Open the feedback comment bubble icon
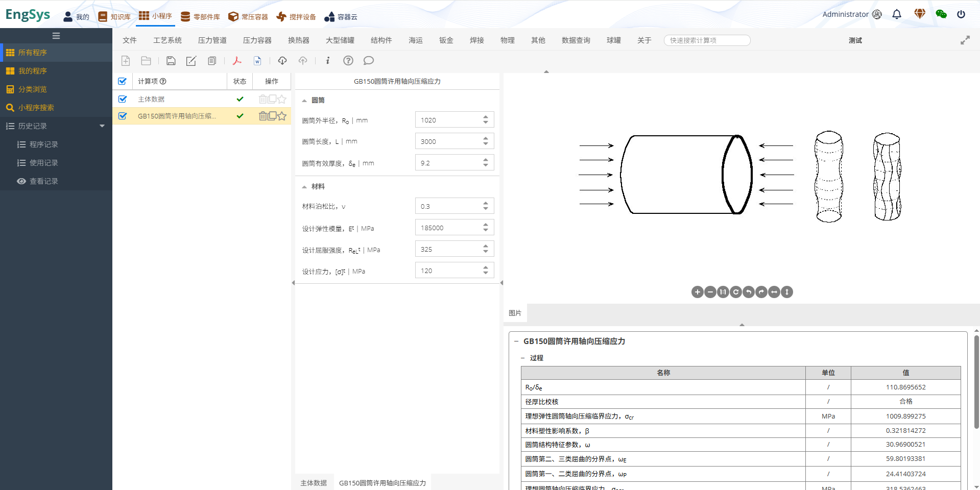The height and width of the screenshot is (490, 980). (x=368, y=61)
